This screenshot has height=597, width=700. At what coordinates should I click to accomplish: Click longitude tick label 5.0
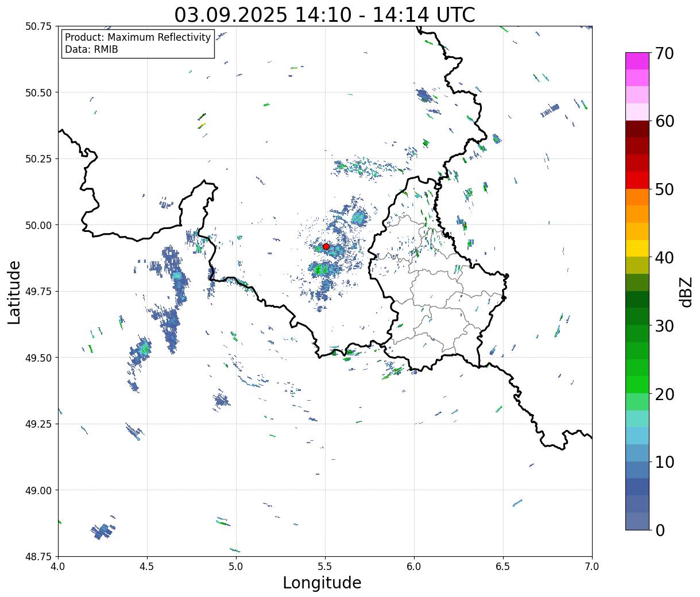point(236,567)
